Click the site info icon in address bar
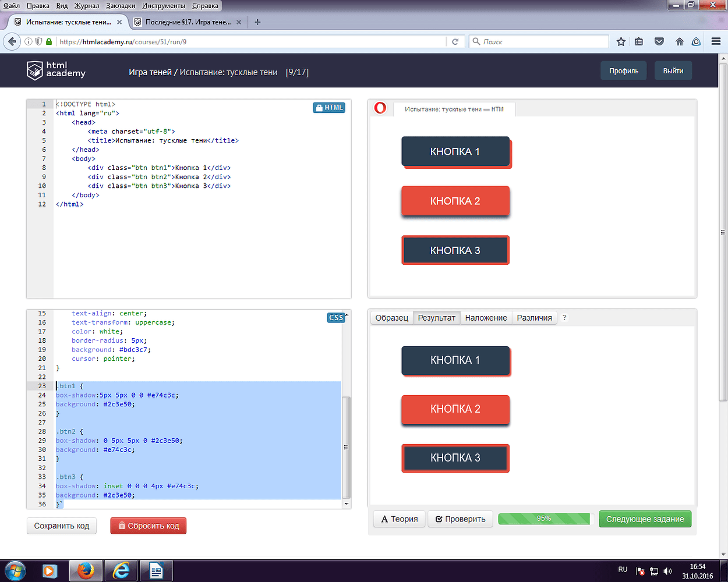Screen dimensions: 728x582 point(28,42)
